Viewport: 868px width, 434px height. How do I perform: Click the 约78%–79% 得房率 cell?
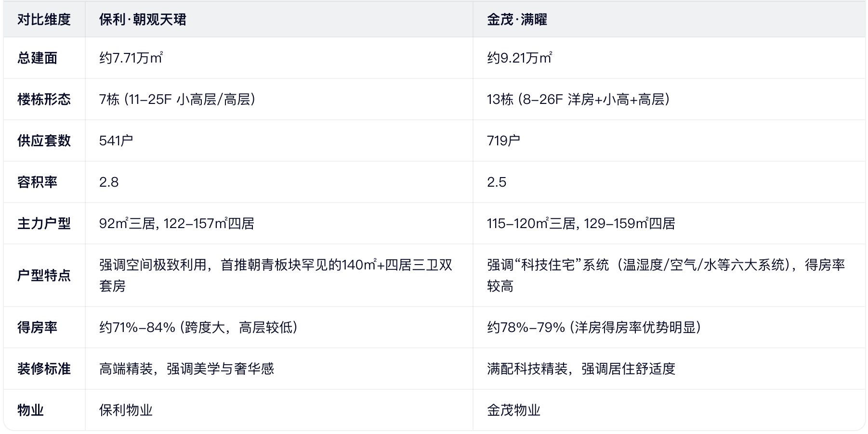click(x=594, y=328)
